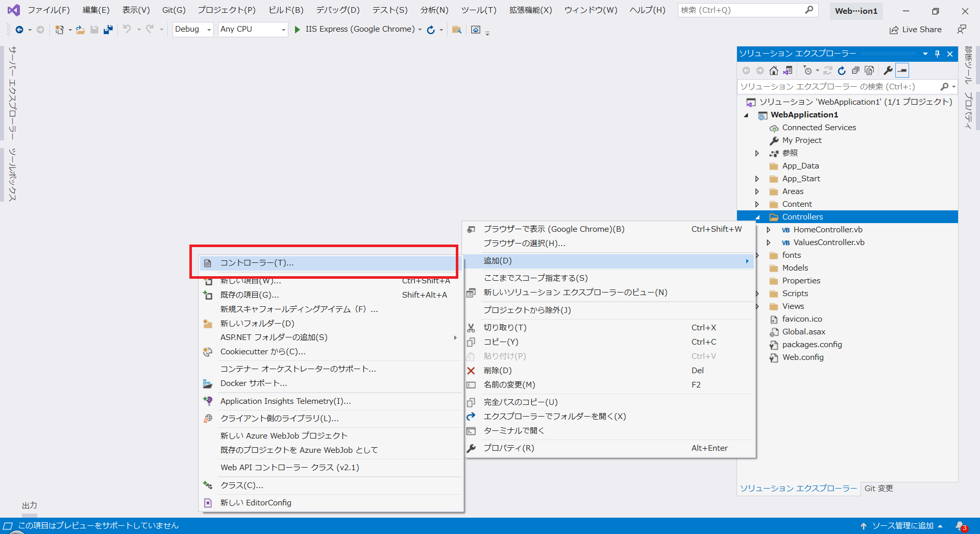Click the New Project icon on the toolbar
Image resolution: width=980 pixels, height=534 pixels.
pyautogui.click(x=60, y=29)
